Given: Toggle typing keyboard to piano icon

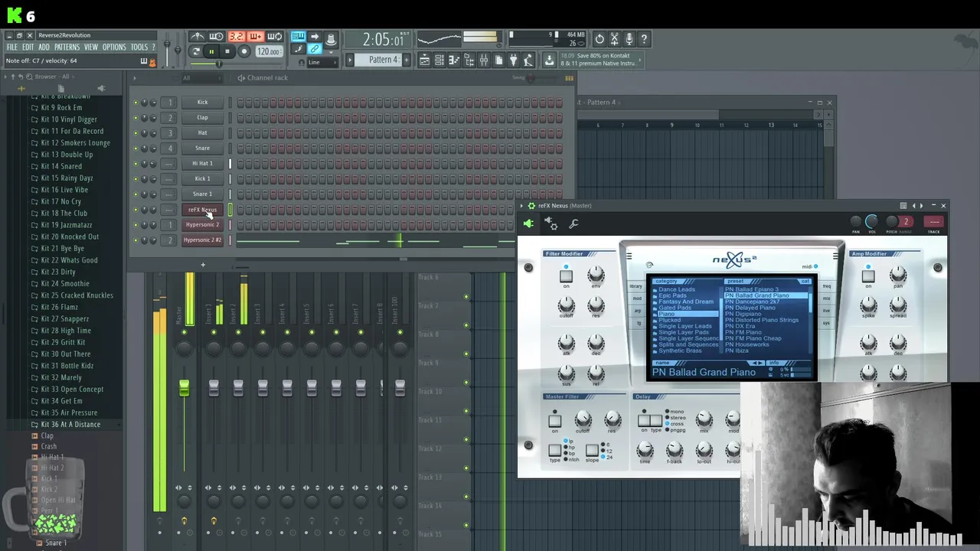Looking at the screenshot, I should 298,37.
